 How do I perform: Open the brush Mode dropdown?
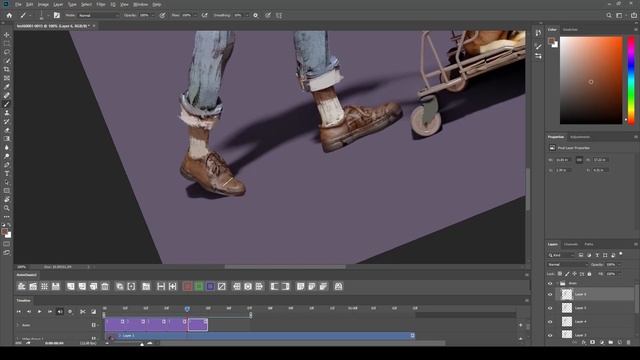tap(98, 16)
